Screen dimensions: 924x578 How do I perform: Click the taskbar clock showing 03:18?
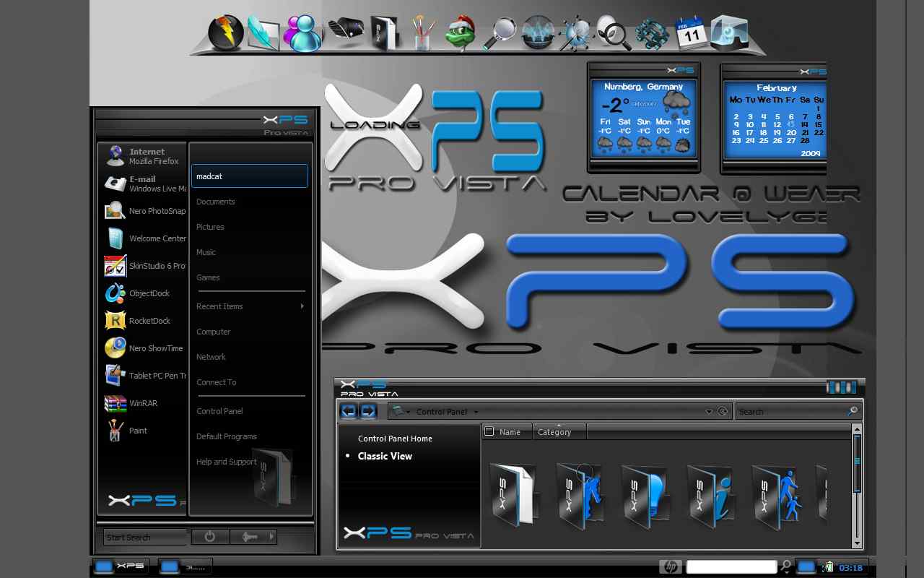coord(851,568)
